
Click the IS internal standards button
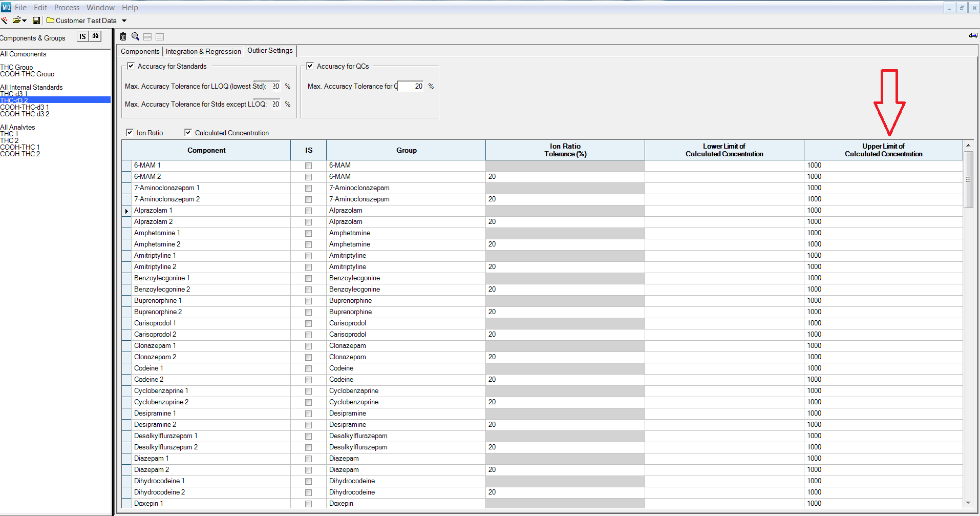[x=82, y=36]
